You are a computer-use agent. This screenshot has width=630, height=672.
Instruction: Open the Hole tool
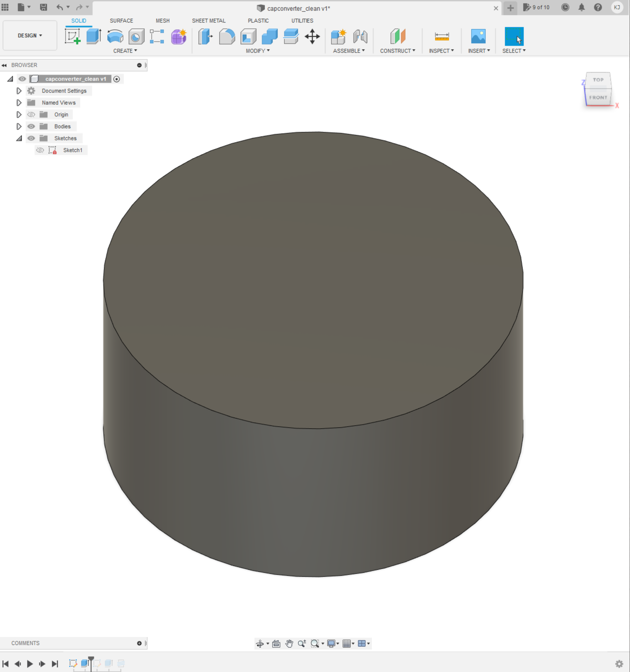(136, 37)
